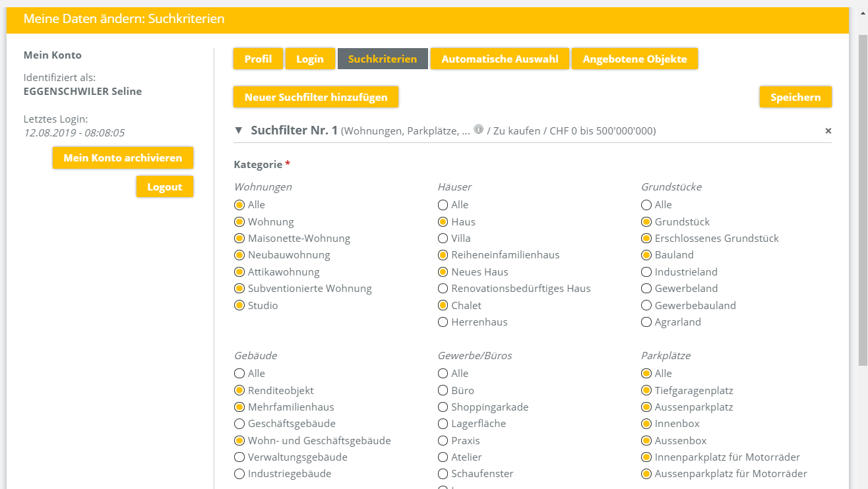868x489 pixels.
Task: Select the Agrarland radio button
Action: 646,322
